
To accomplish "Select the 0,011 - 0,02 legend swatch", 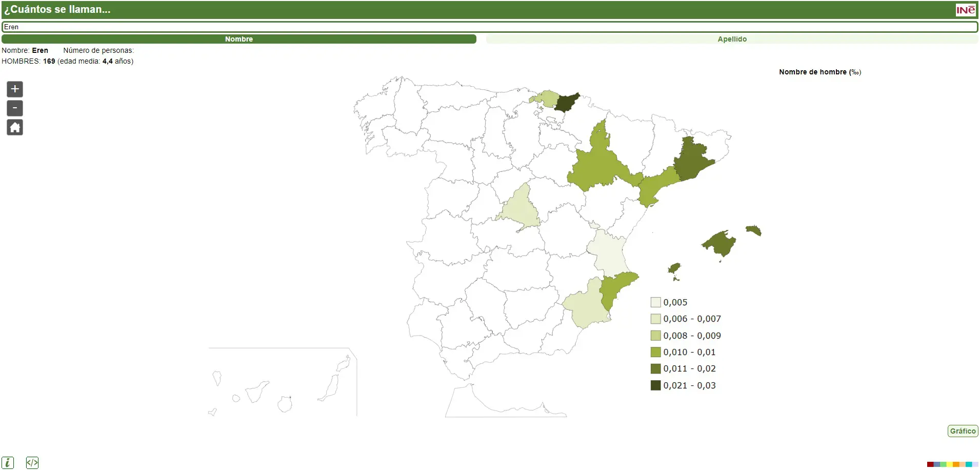I will [x=655, y=368].
